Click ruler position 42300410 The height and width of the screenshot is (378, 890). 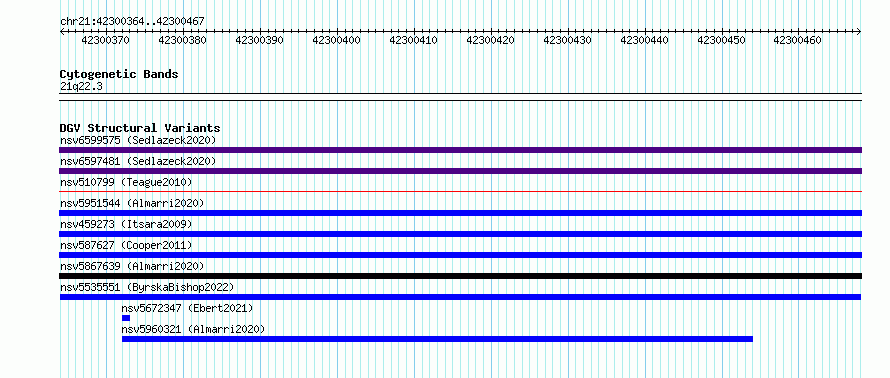[x=413, y=40]
